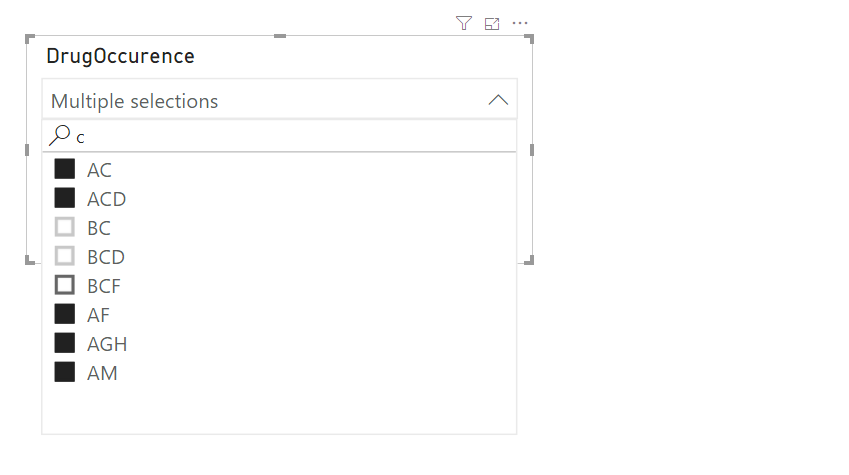The image size is (849, 475).
Task: Click in the slicer search field
Action: (290, 136)
